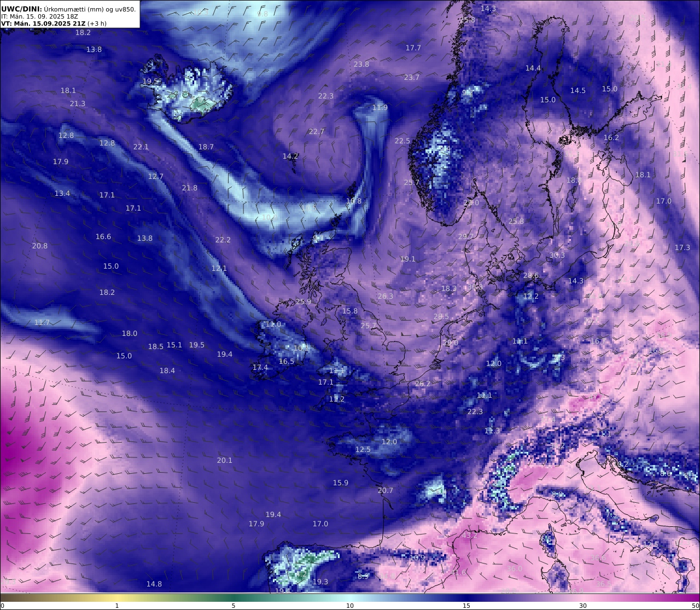The height and width of the screenshot is (610, 700).
Task: Click the 15.8 value over Britain
Action: click(x=350, y=311)
